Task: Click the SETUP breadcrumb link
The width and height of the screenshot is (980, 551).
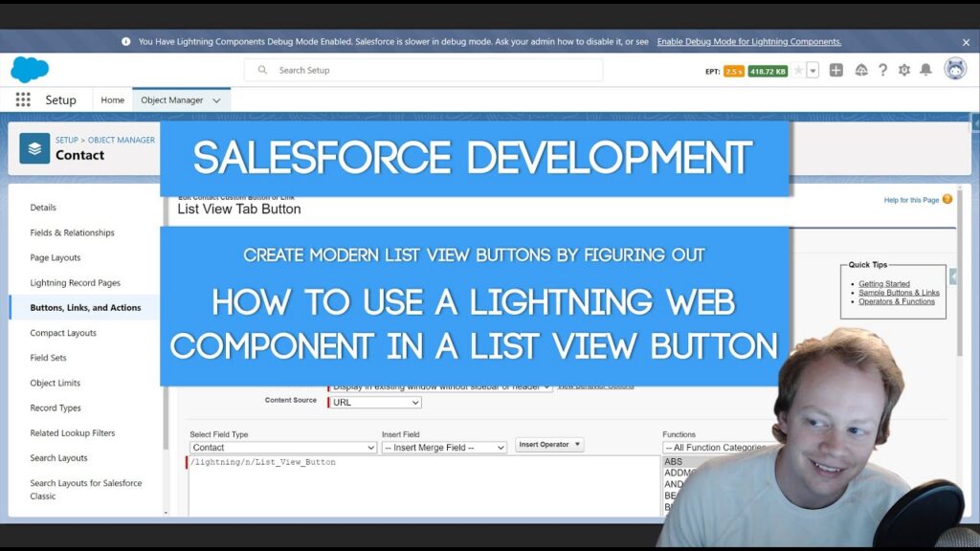Action: click(67, 140)
